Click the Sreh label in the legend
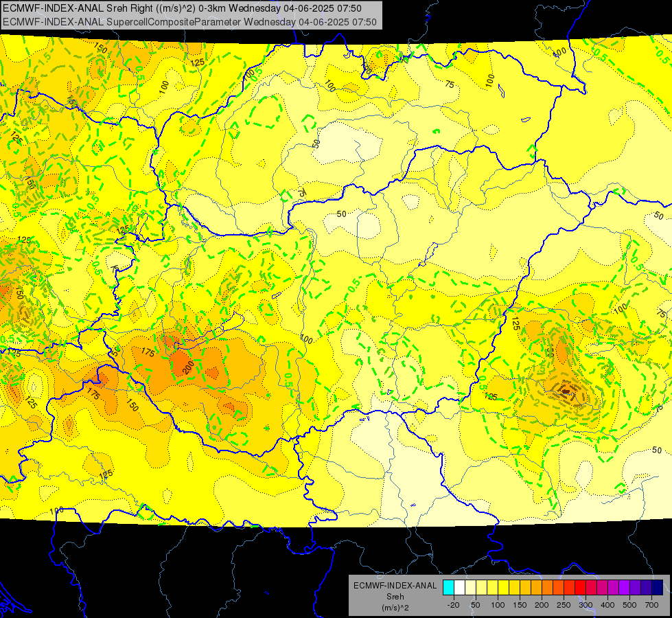Viewport: 672px width, 618px height. (x=395, y=597)
